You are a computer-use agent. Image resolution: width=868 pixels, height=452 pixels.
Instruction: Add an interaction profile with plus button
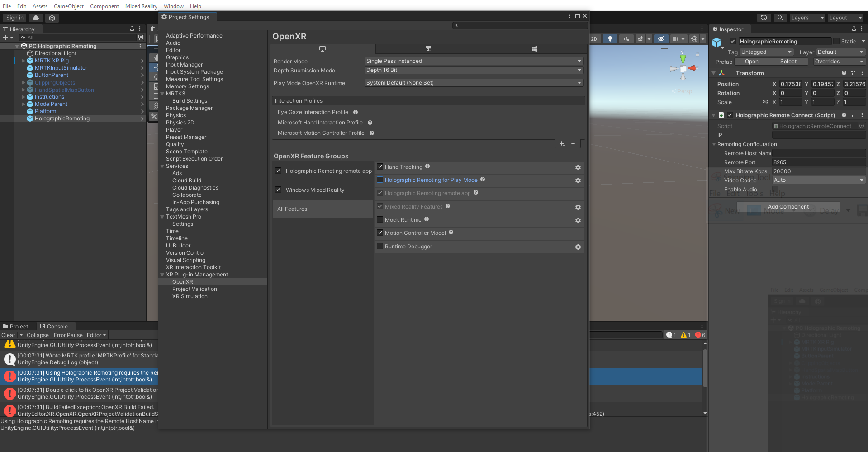pos(562,143)
